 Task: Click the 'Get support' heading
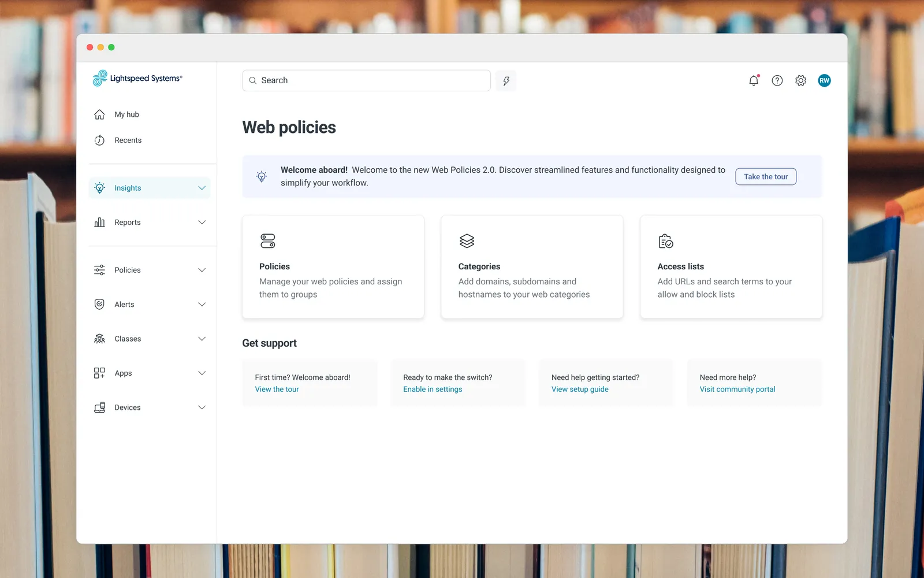pyautogui.click(x=269, y=343)
